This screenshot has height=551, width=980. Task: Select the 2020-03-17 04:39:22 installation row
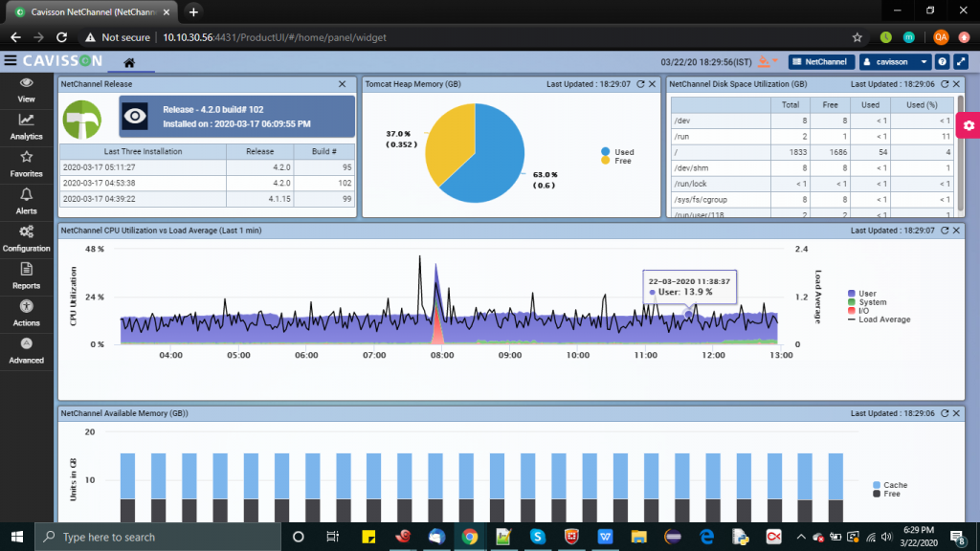coord(207,199)
